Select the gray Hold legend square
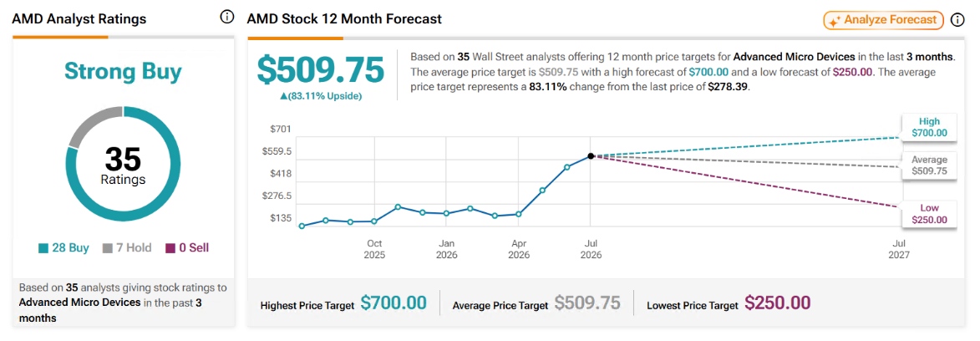Screen dimensions: 980x341 click(108, 248)
